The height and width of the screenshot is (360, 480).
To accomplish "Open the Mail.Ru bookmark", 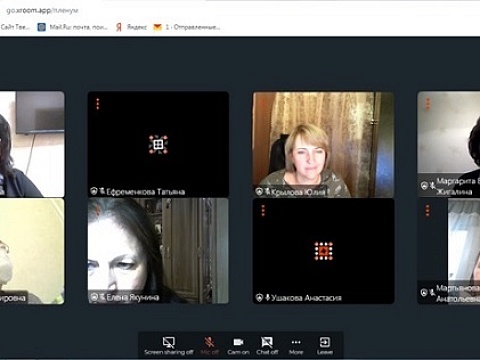I will pyautogui.click(x=73, y=27).
